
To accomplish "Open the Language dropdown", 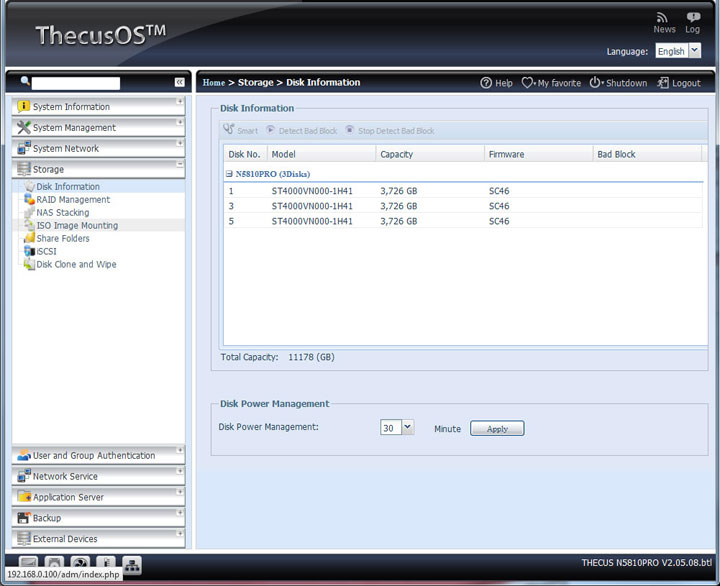I will (x=695, y=51).
